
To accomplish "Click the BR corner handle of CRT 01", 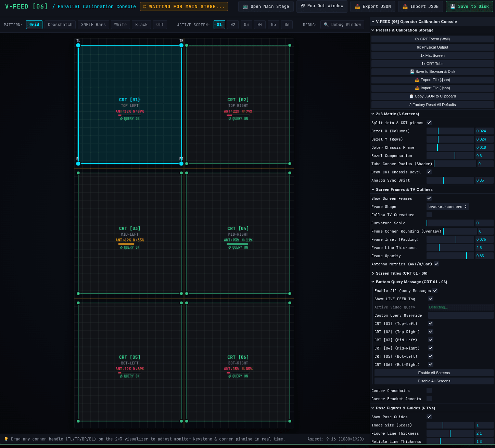I will click(x=181, y=163).
